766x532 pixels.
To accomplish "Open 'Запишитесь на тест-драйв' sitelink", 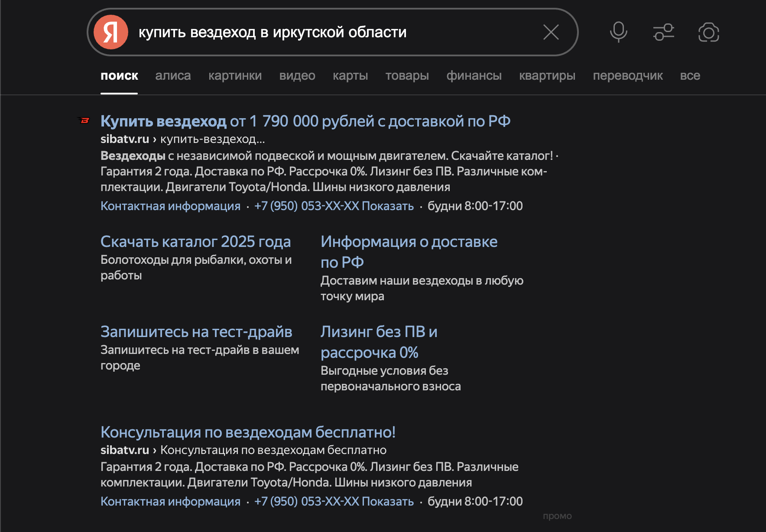I will click(x=196, y=332).
